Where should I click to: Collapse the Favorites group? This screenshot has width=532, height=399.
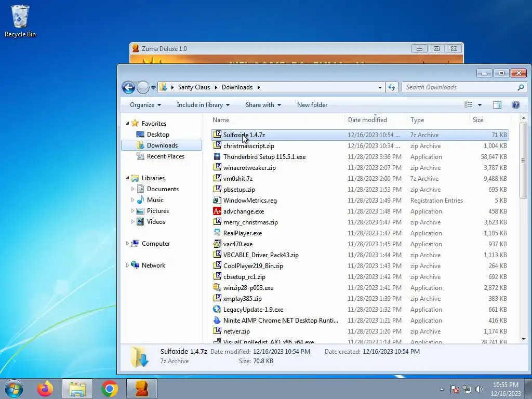coord(127,124)
